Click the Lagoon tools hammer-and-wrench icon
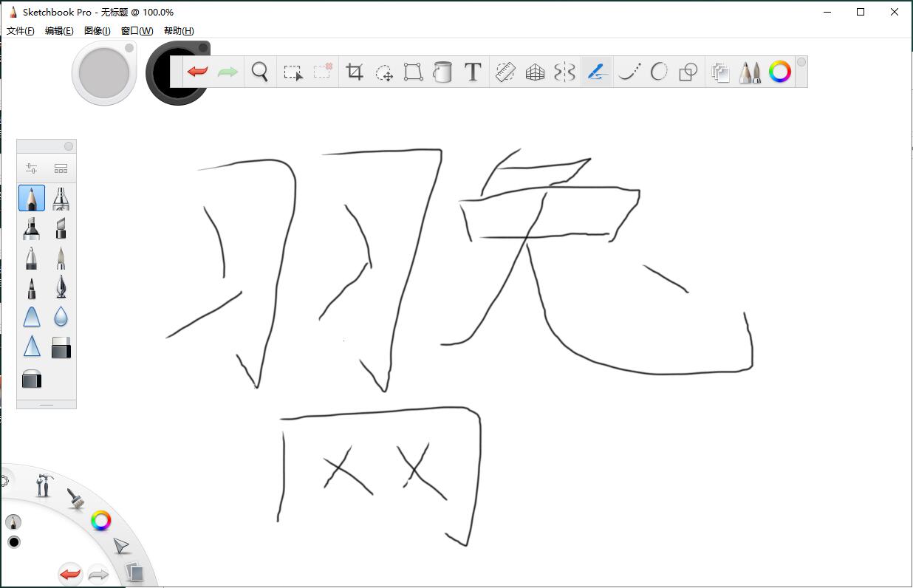The height and width of the screenshot is (588, 913). coord(44,485)
